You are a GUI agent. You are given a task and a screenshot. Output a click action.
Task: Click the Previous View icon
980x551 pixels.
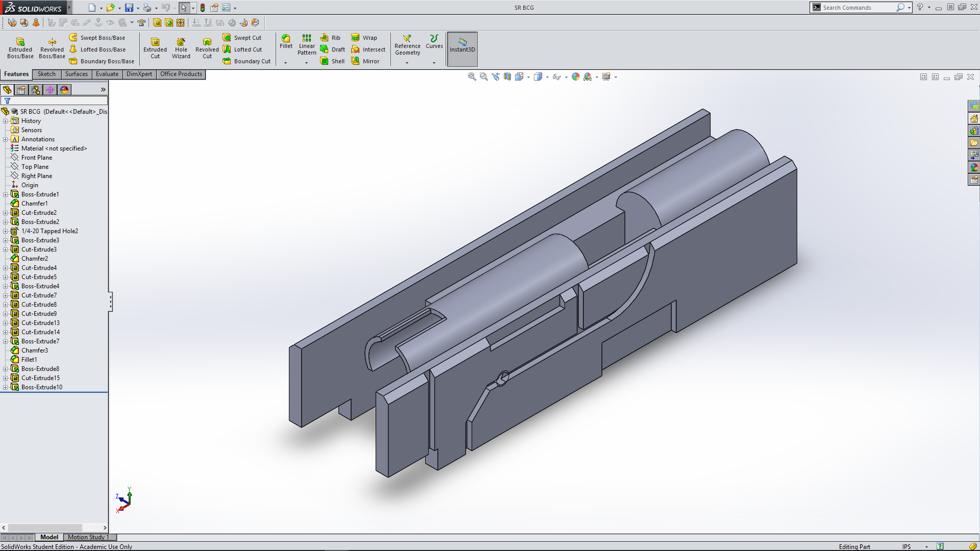[496, 77]
